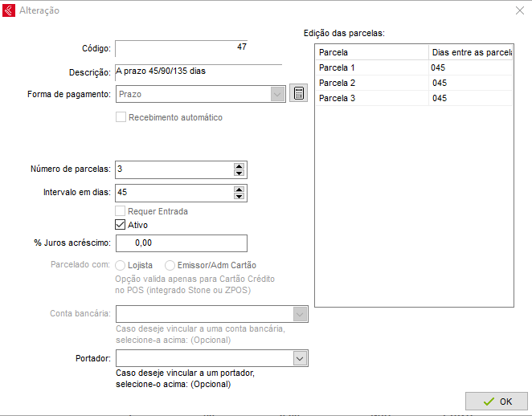
Task: Select the Lojista radio option
Action: point(121,265)
